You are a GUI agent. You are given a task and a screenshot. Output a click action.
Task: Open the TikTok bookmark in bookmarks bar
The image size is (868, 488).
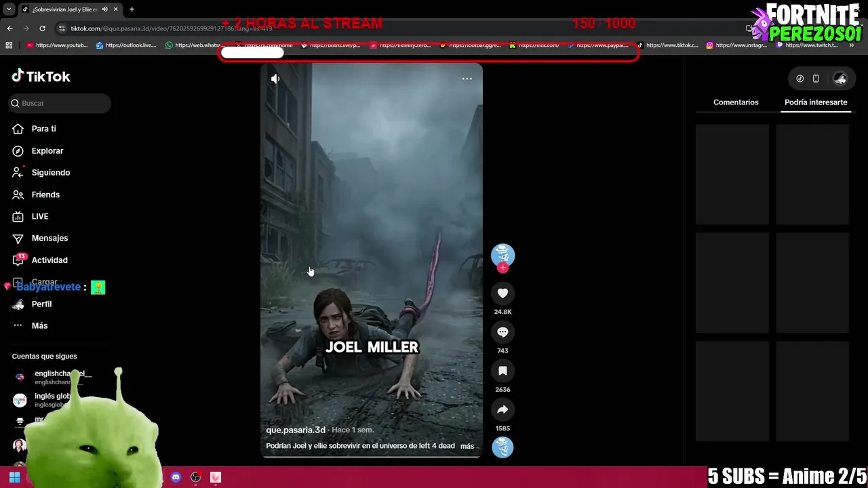[x=667, y=45]
